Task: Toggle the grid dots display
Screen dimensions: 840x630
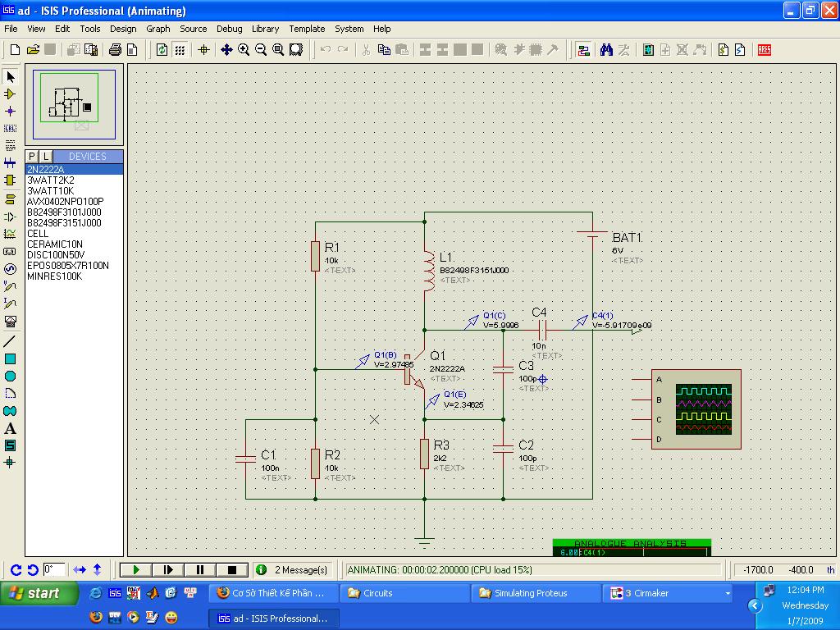Action: coord(180,50)
